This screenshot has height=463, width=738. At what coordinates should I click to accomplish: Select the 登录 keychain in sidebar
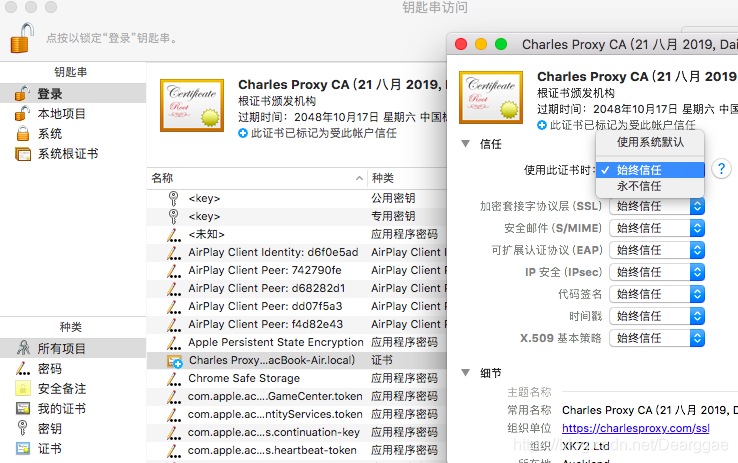pos(73,93)
